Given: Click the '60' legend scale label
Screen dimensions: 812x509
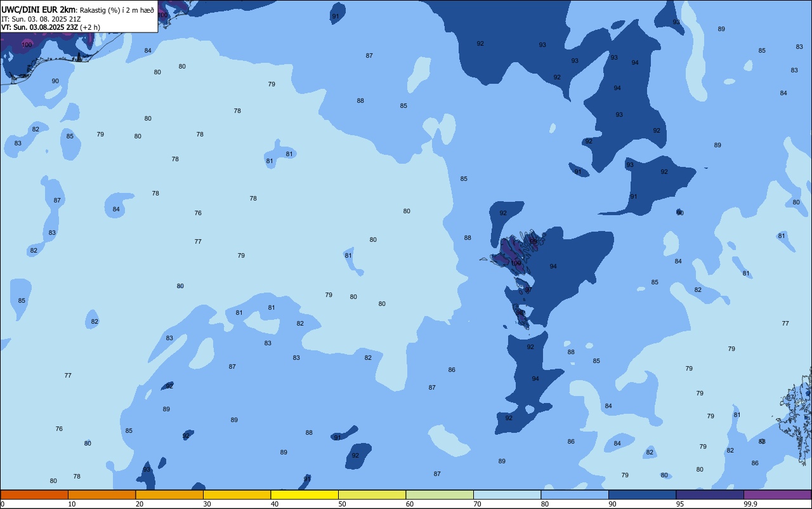Looking at the screenshot, I should coord(410,504).
